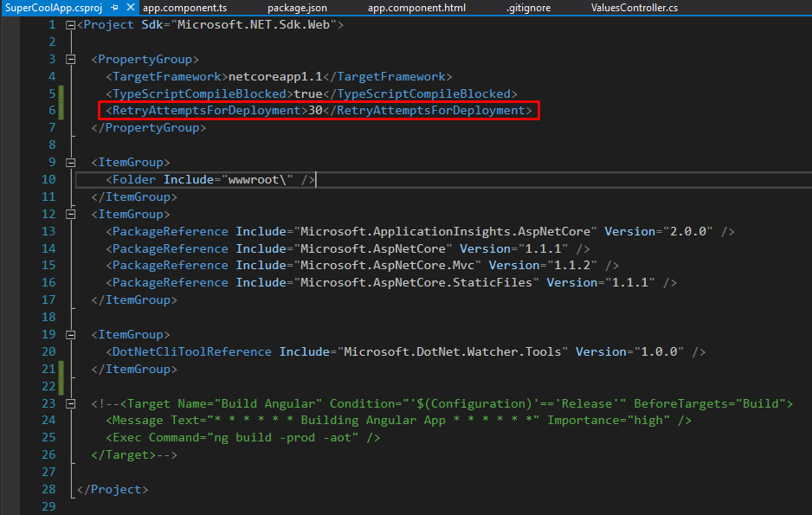The height and width of the screenshot is (515, 812).
Task: Click version 2.0.0 on line 13
Action: [687, 231]
